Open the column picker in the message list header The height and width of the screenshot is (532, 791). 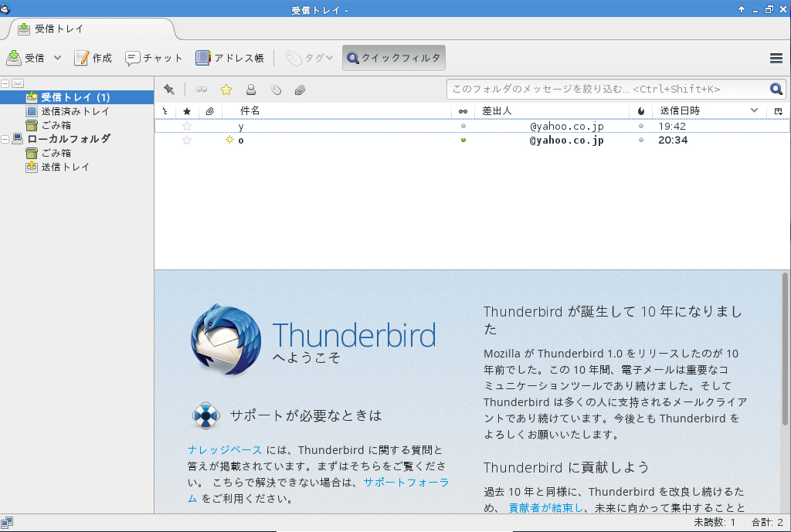[779, 111]
